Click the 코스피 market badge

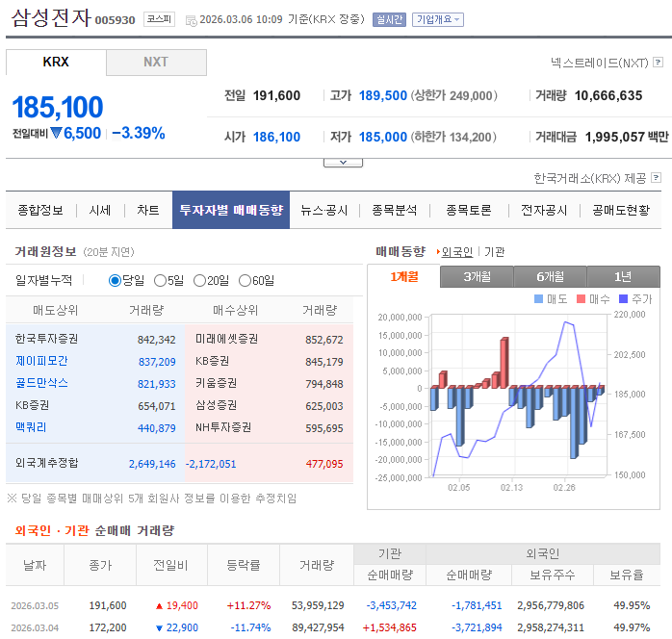[159, 19]
